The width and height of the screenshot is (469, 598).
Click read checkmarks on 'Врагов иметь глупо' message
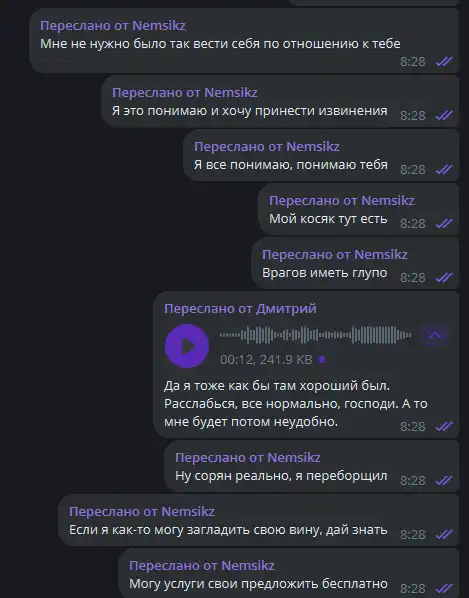(444, 278)
